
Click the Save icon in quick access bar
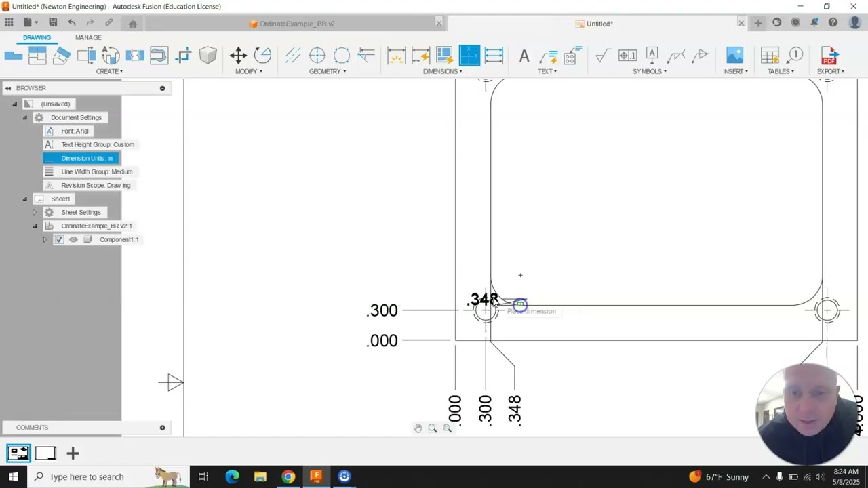pyautogui.click(x=53, y=22)
